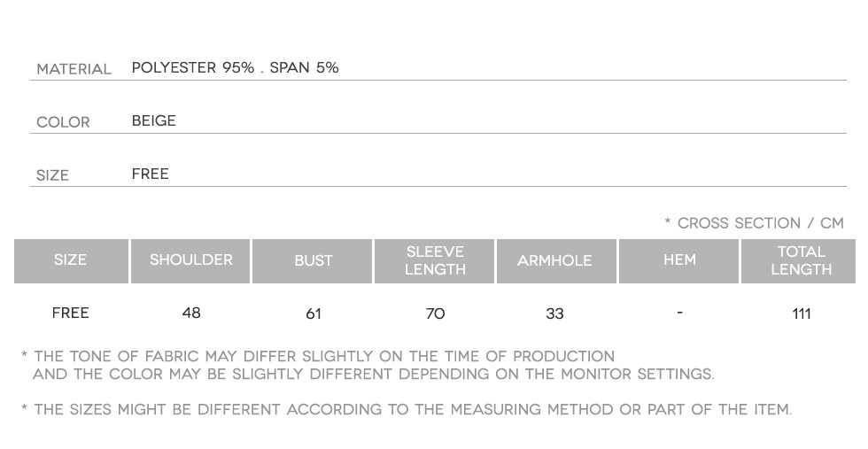Screen dimensions: 868x449
Task: Click the MATERIAL row label
Action: click(74, 69)
